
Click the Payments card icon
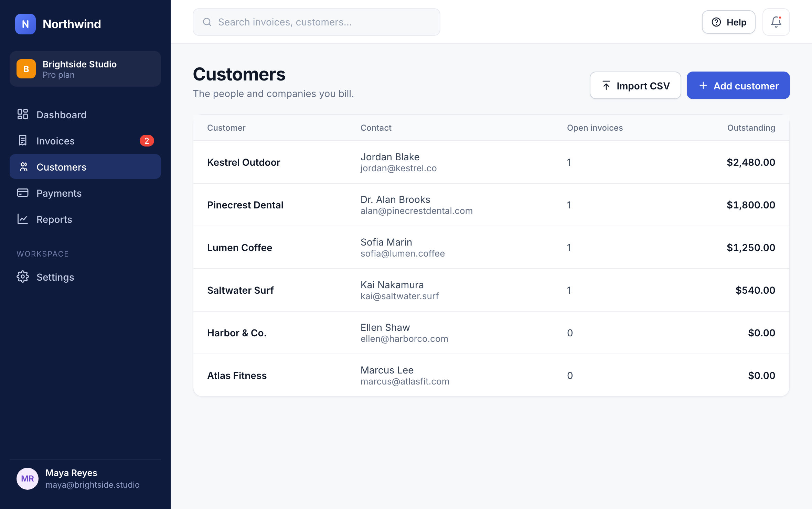point(23,193)
